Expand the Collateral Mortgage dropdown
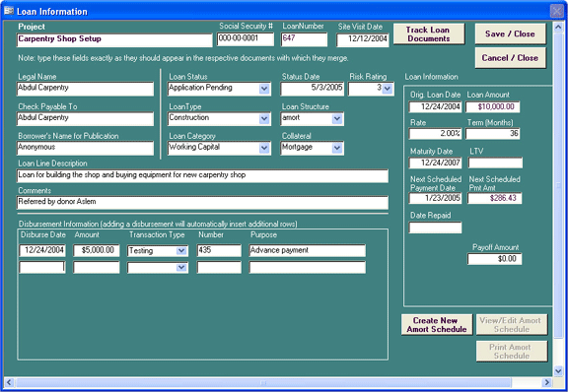The height and width of the screenshot is (392, 568). [x=337, y=148]
